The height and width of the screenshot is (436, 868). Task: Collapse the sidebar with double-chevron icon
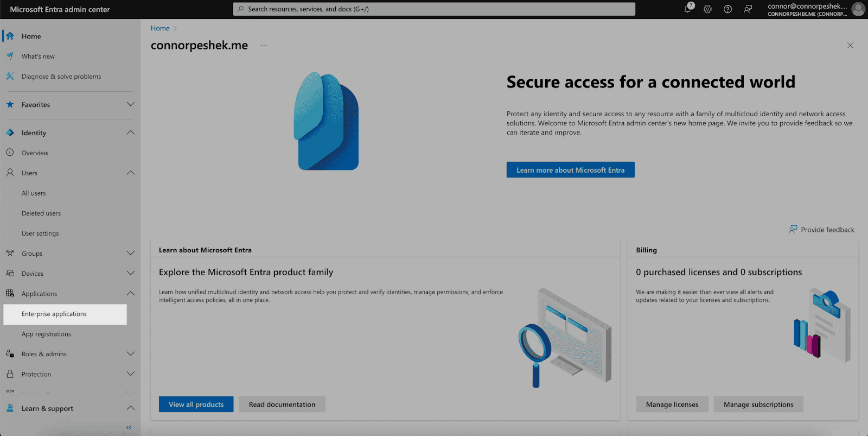129,427
